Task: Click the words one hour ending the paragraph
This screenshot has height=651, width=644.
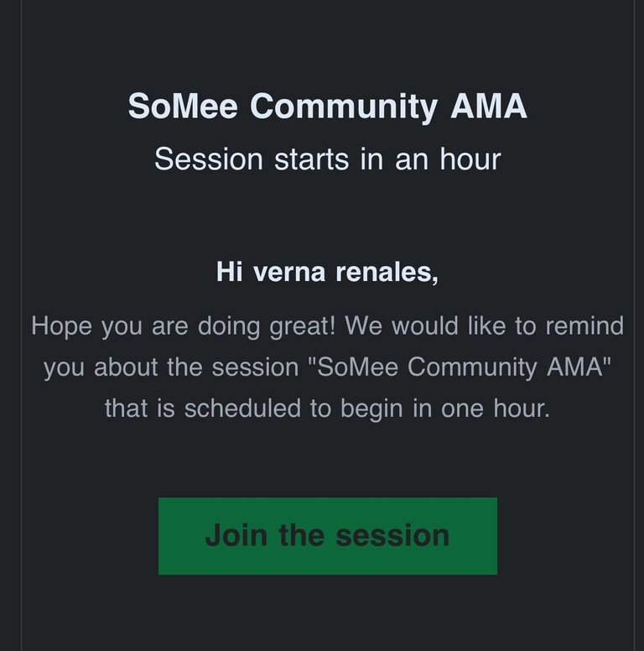Action: [496, 409]
